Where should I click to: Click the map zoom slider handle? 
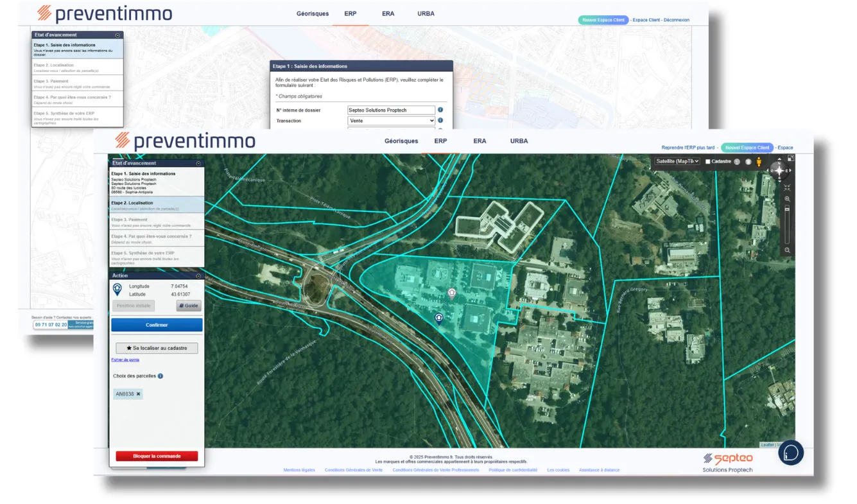click(x=787, y=209)
